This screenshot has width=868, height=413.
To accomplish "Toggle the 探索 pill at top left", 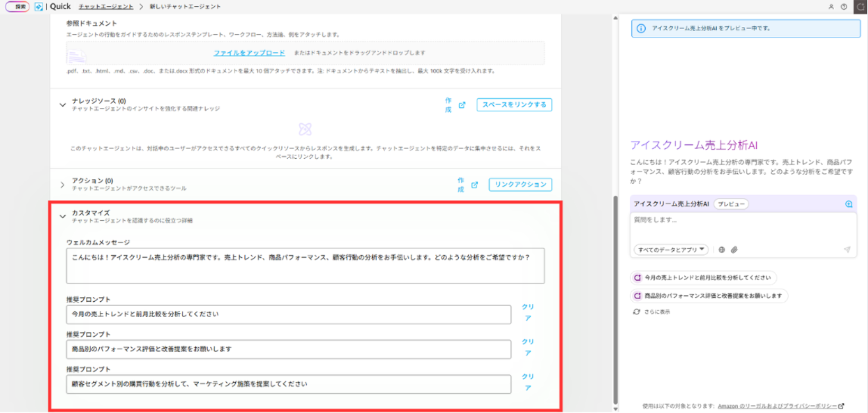I will coord(17,6).
